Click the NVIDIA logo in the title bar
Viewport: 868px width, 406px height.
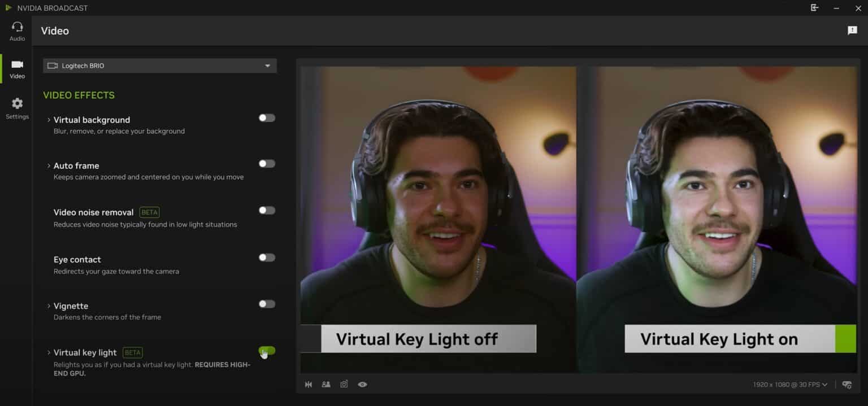[8, 8]
